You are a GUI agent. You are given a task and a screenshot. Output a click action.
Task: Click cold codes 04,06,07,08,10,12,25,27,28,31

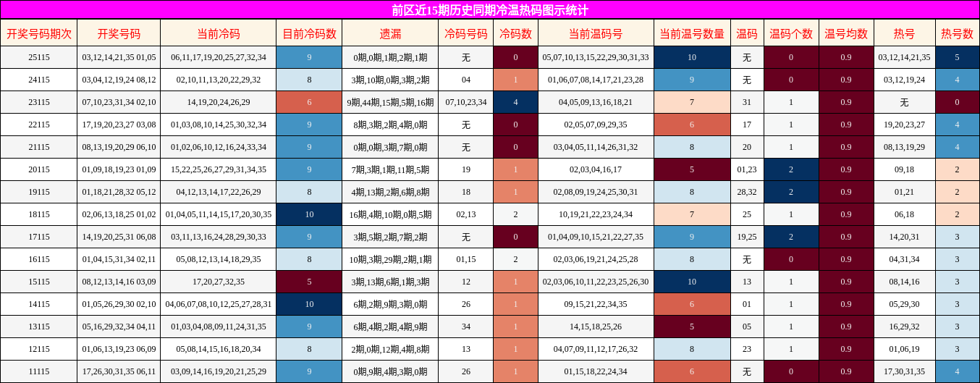point(219,304)
